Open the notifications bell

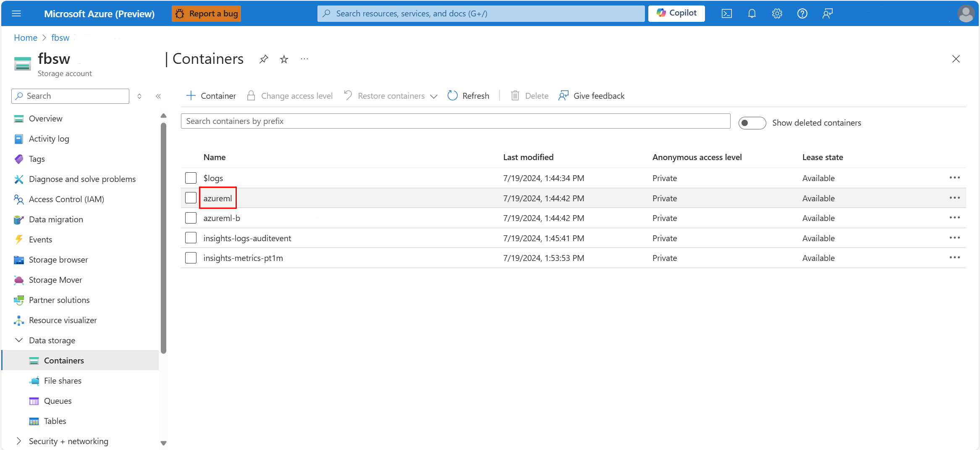(752, 13)
